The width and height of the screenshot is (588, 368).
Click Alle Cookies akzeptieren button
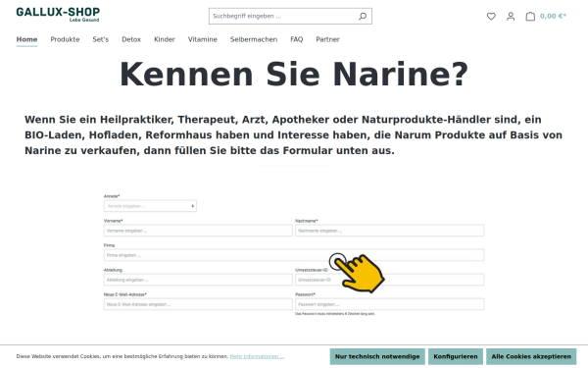(531, 356)
